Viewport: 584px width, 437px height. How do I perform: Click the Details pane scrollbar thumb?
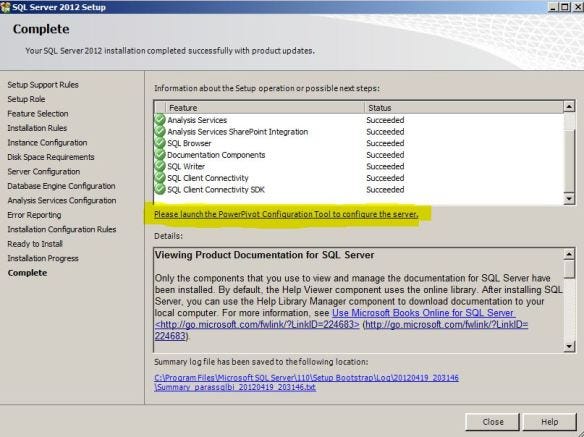pos(569,269)
